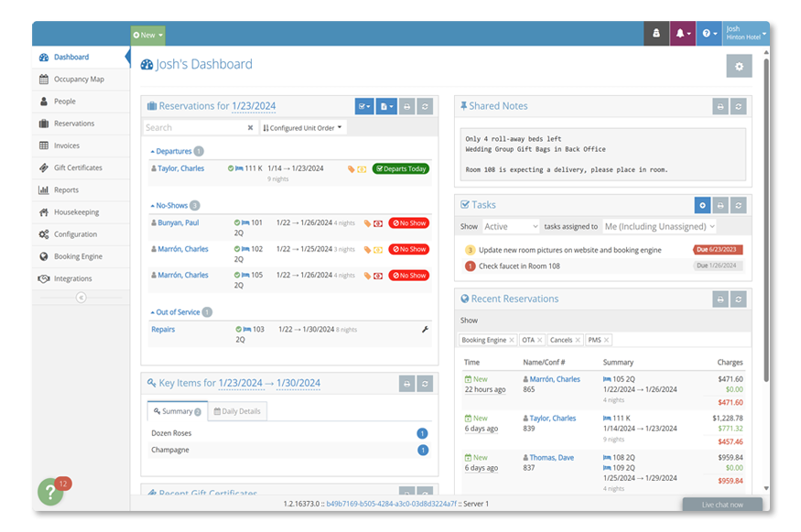801x532 pixels.
Task: Open the Occupancy Map sidebar icon
Action: 44,79
